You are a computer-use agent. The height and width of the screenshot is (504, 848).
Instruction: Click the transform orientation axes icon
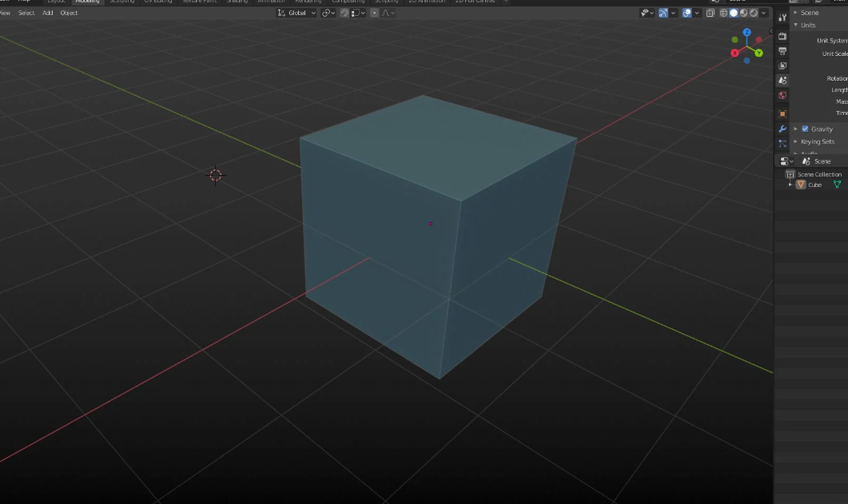(x=281, y=13)
